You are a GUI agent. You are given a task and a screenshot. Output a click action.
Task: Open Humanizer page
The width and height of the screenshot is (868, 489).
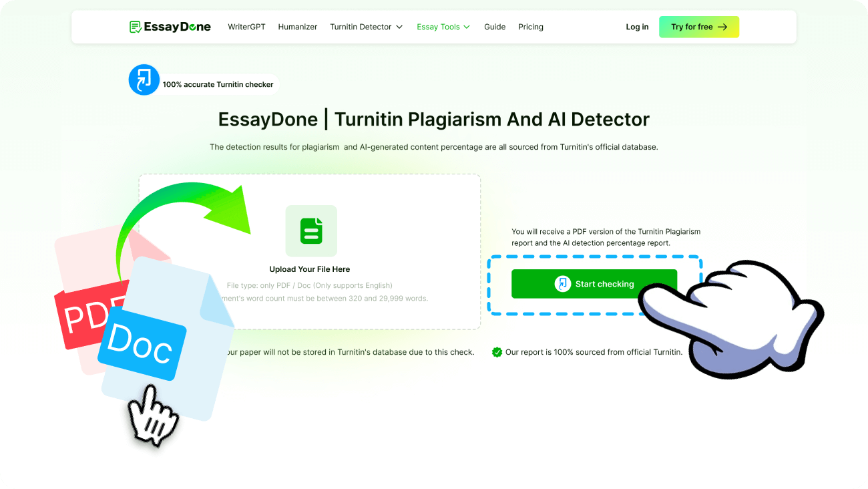coord(298,27)
